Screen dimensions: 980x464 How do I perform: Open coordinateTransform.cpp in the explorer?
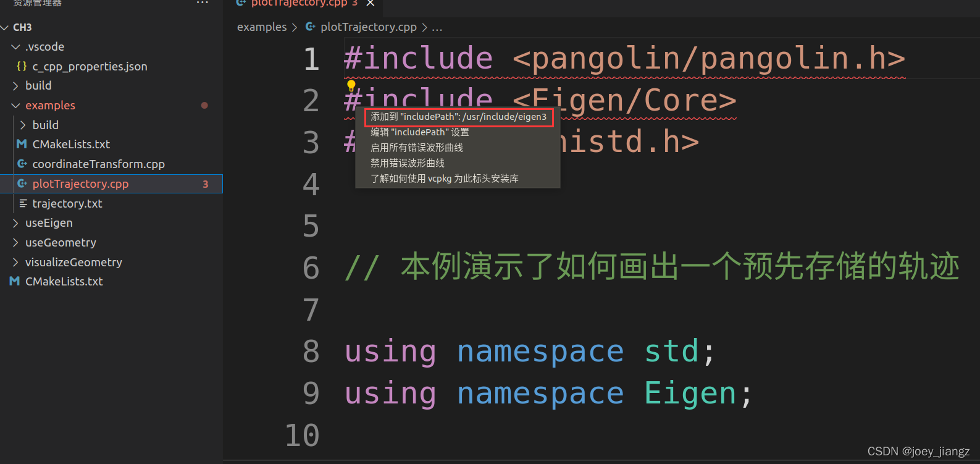(98, 164)
